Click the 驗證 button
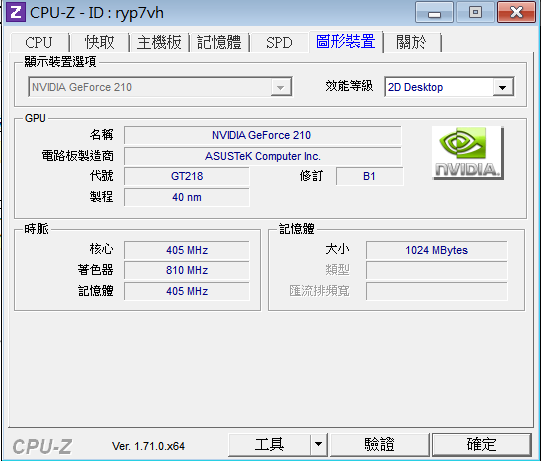The image size is (541, 461). 380,444
